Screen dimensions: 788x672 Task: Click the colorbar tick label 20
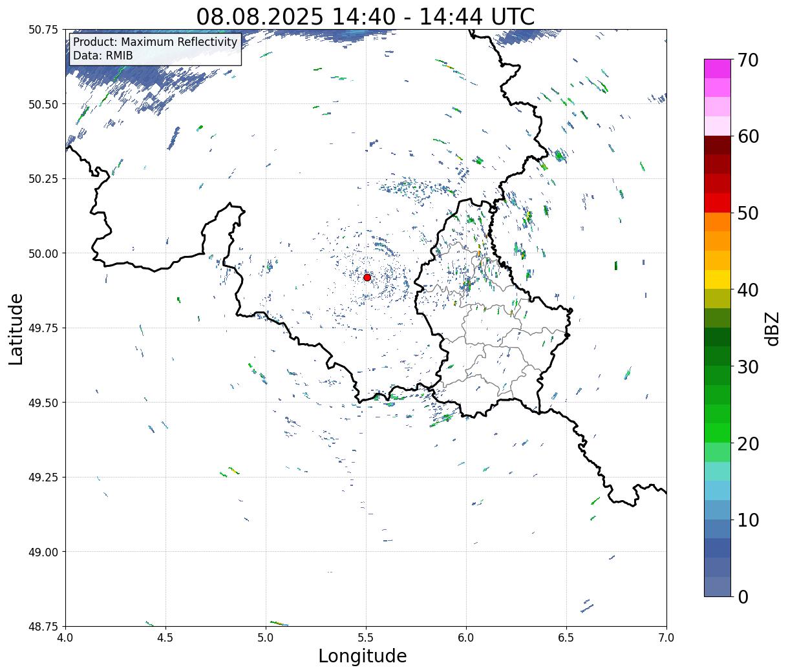point(747,443)
